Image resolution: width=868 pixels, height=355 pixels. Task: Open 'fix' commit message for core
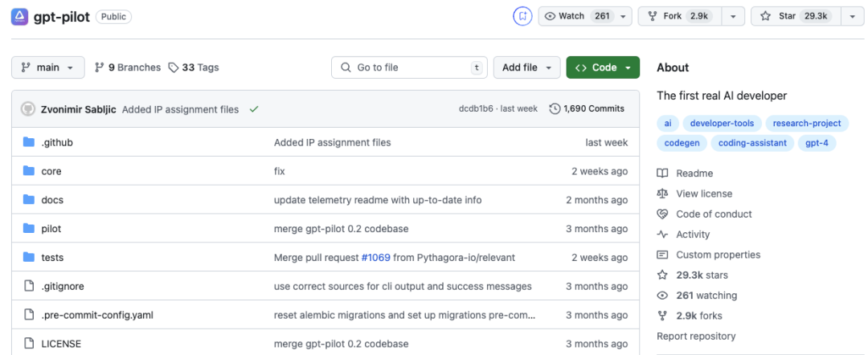[280, 171]
